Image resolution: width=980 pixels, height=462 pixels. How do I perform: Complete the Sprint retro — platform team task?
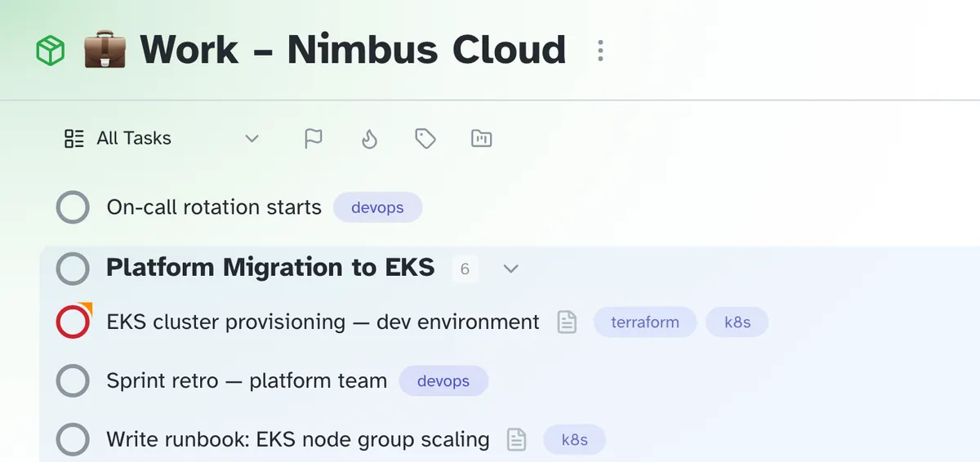click(73, 380)
